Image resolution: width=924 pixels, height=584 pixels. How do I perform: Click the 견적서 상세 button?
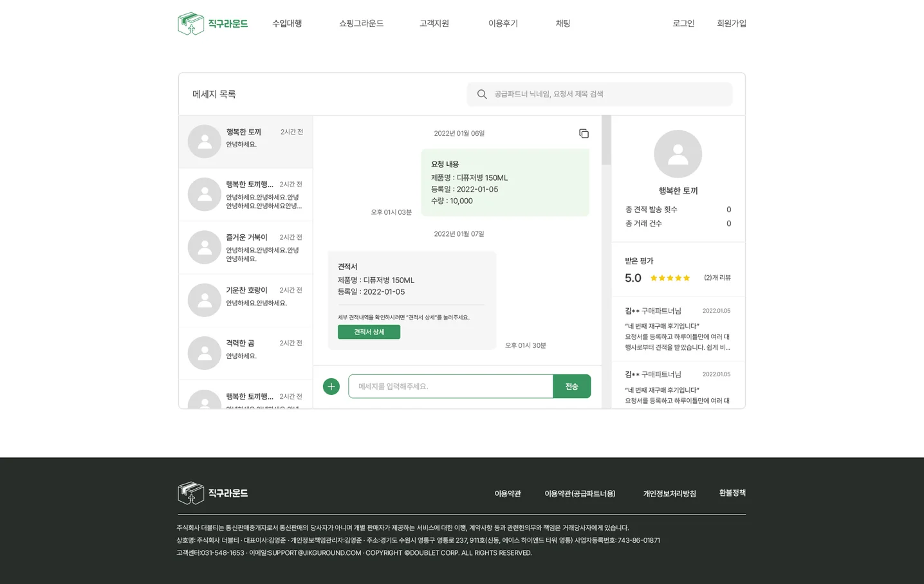369,332
